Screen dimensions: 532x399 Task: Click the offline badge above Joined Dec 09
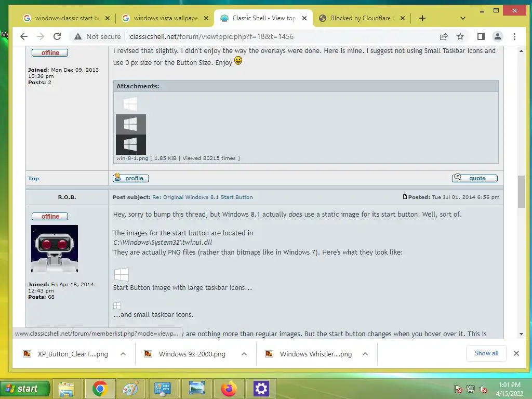(x=50, y=52)
